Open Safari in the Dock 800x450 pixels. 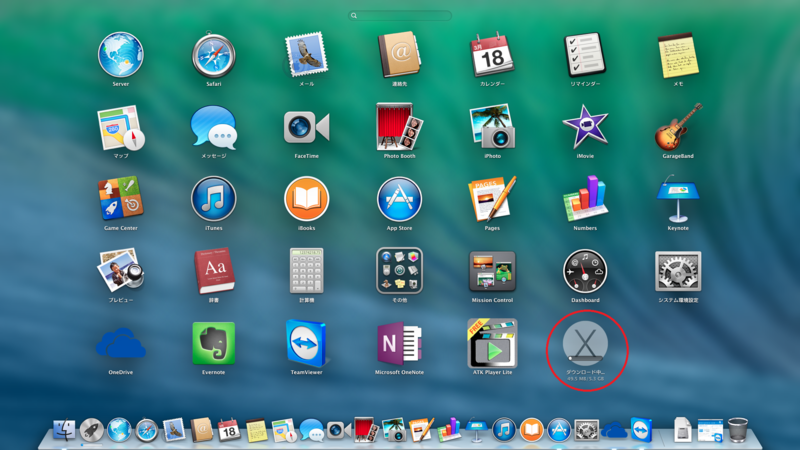click(146, 430)
